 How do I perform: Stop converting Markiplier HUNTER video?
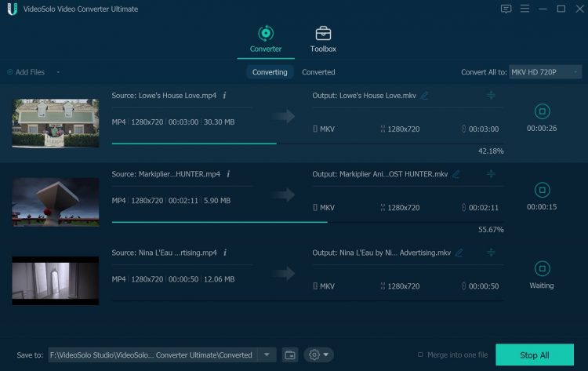[x=542, y=190]
